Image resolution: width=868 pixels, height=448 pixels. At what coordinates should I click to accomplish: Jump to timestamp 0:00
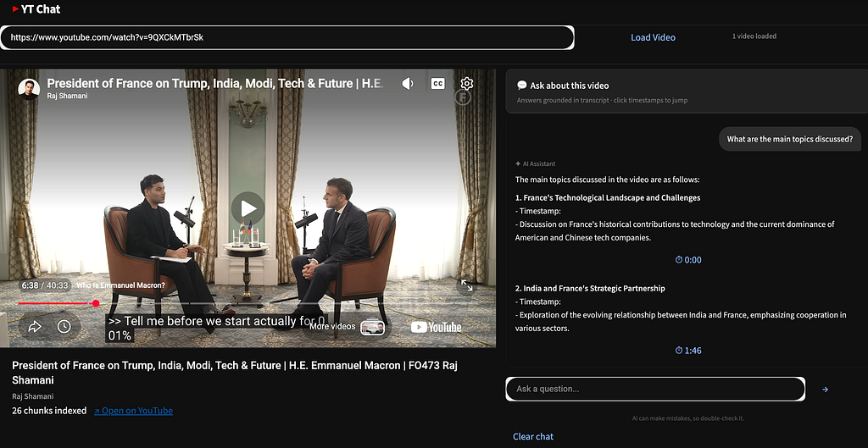coord(688,260)
